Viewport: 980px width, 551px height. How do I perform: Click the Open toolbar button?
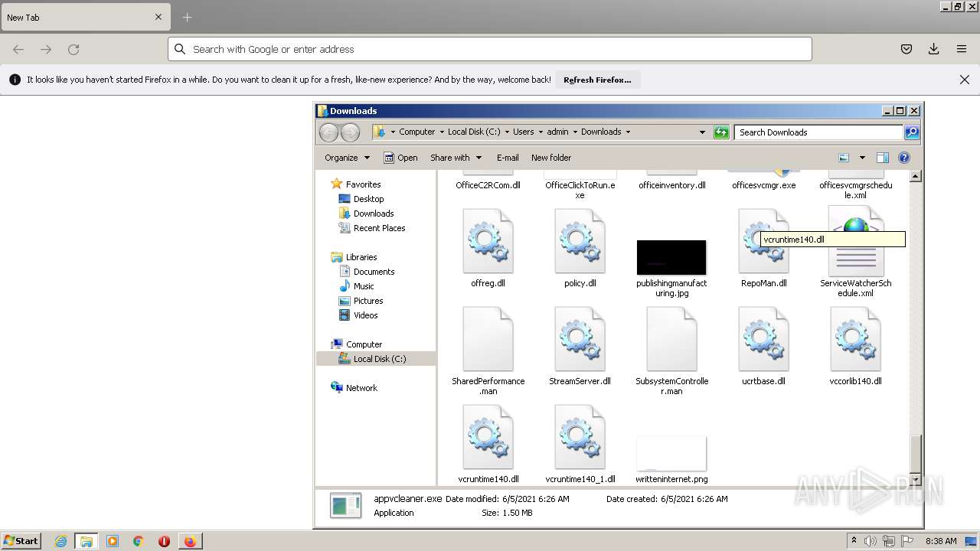pos(400,158)
